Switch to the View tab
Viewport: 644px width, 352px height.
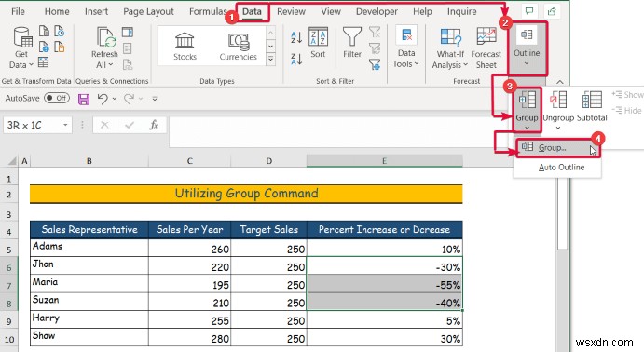331,11
